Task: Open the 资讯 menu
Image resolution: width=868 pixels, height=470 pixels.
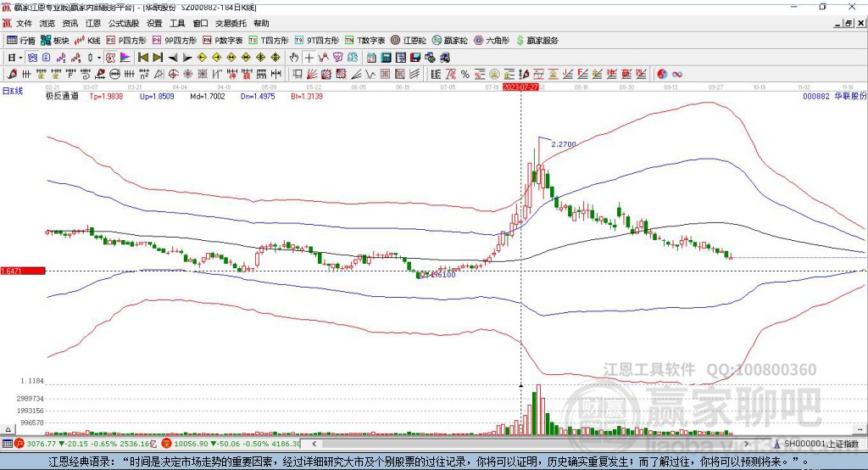Action: (70, 23)
